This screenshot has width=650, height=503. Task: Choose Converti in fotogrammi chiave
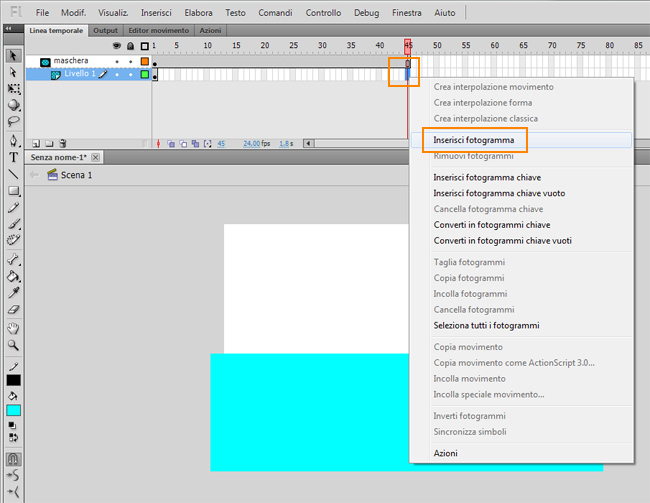pyautogui.click(x=521, y=225)
